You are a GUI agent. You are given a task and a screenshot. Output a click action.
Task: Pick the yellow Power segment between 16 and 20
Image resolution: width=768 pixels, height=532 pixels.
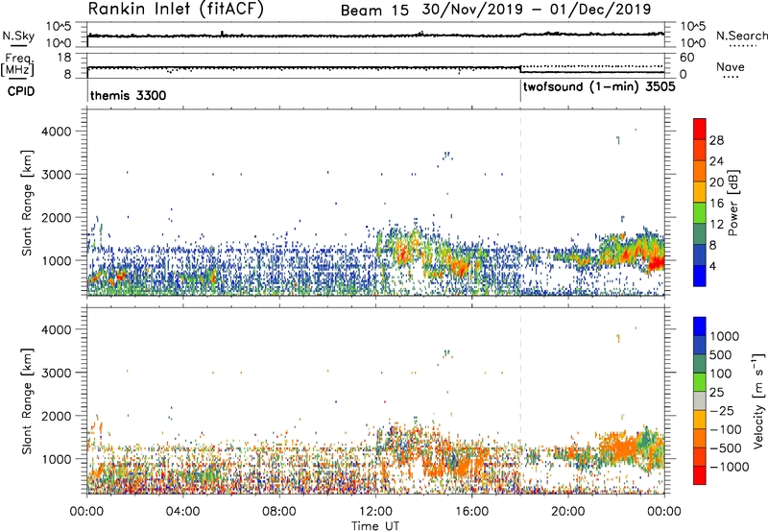click(700, 191)
